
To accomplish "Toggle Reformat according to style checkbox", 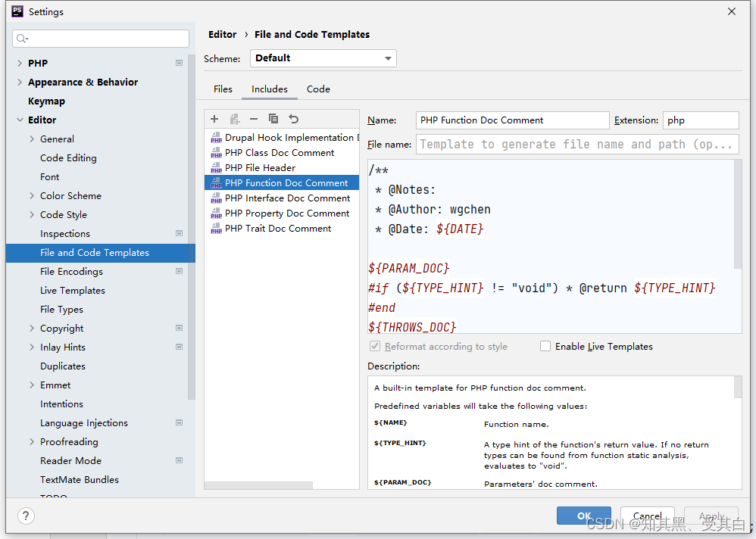I will (374, 346).
